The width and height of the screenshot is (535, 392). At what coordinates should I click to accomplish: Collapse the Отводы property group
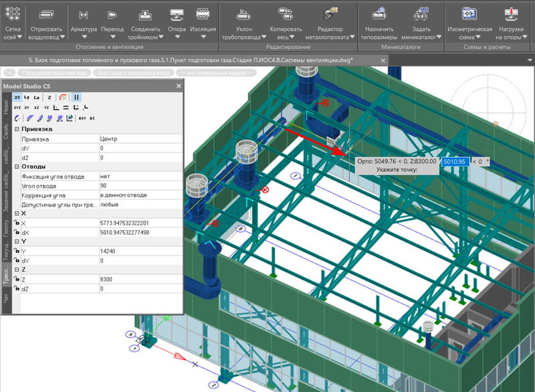pyautogui.click(x=16, y=167)
